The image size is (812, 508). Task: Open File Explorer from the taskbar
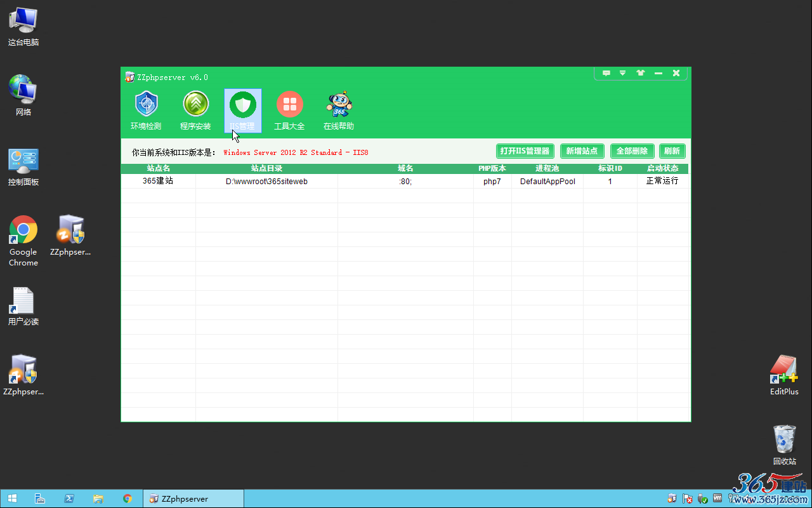coord(98,498)
